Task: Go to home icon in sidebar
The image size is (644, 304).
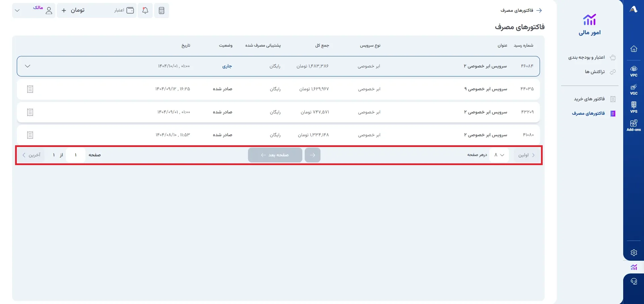Action: click(634, 49)
